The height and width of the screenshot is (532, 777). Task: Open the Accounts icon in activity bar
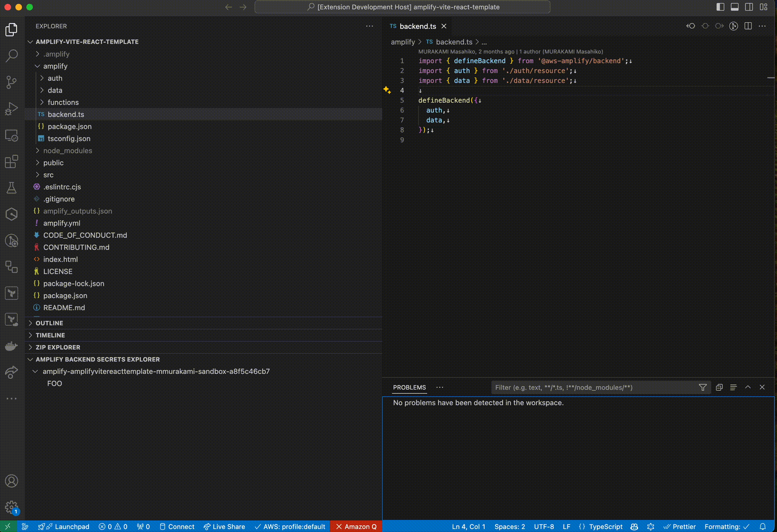(12, 481)
